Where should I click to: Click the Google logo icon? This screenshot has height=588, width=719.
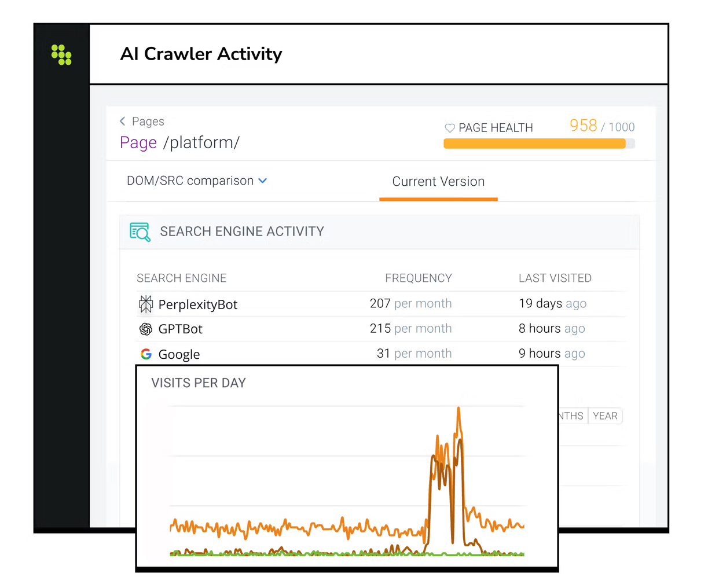(x=146, y=354)
